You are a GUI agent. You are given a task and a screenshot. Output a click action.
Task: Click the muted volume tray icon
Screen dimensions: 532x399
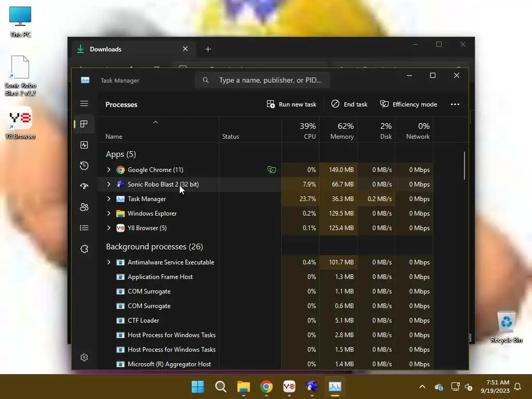(469, 387)
